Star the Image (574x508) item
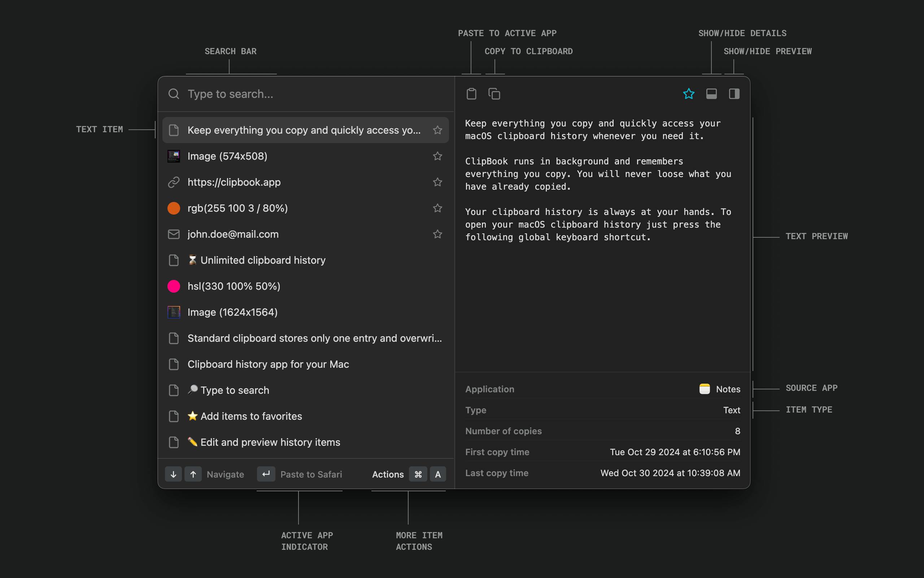Viewport: 924px width, 578px height. click(x=437, y=156)
